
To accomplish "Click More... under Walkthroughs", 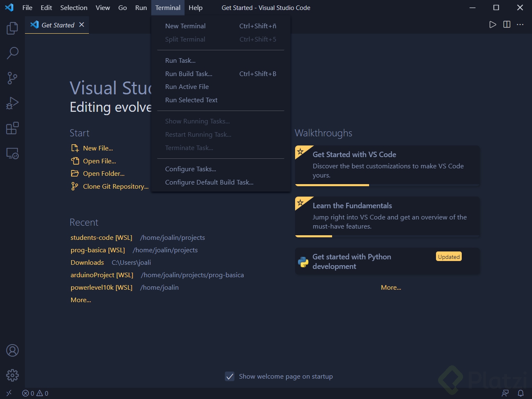I will point(391,287).
